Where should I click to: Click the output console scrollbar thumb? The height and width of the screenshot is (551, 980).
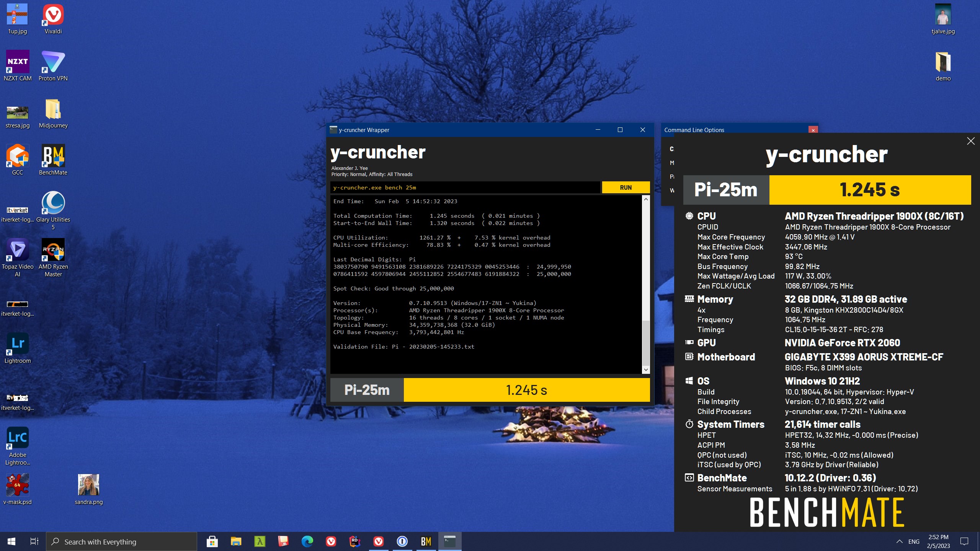(646, 342)
